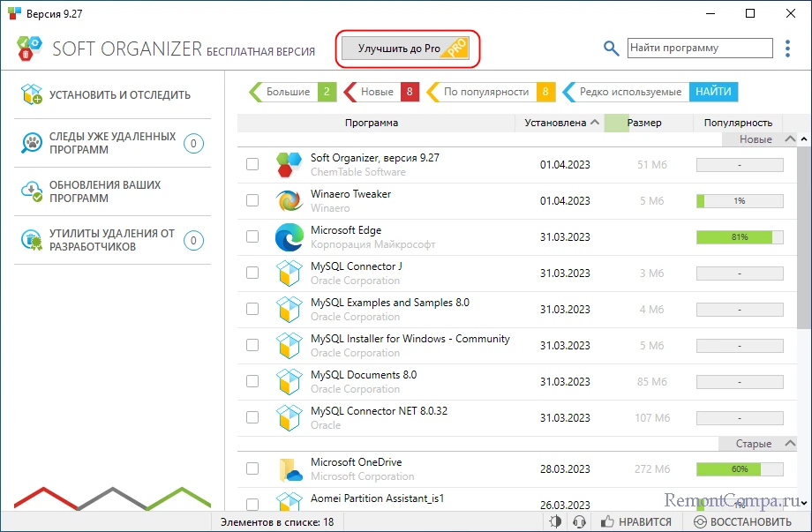
Task: Click the MySQL Examples and Samples icon
Action: click(x=289, y=310)
